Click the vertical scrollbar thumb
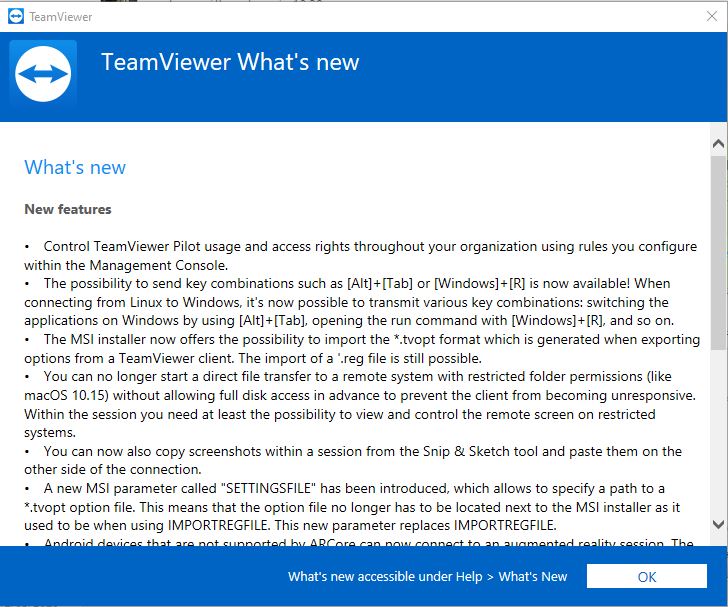Viewport: 728px width, 607px height. click(x=718, y=250)
